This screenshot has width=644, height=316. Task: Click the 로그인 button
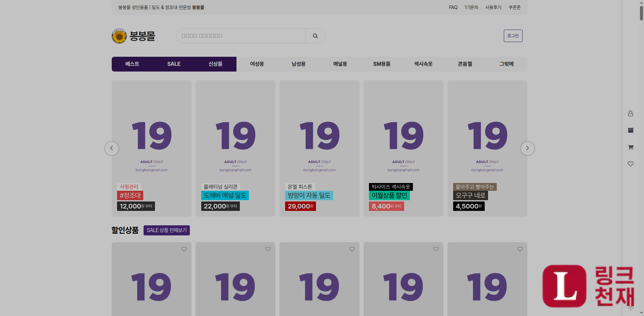tap(513, 36)
